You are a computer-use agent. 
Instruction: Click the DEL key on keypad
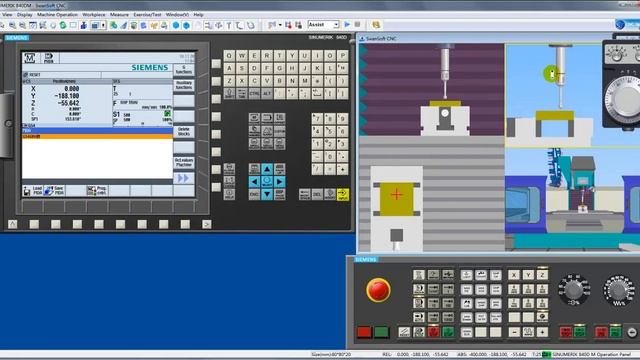[317, 194]
